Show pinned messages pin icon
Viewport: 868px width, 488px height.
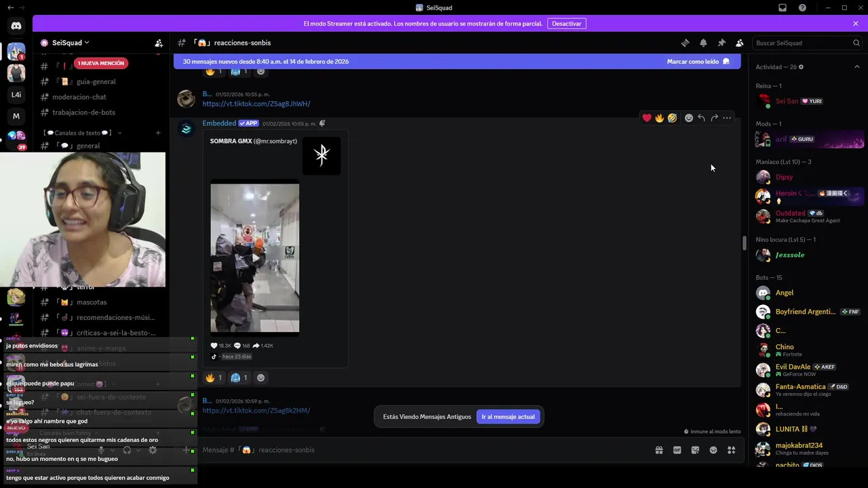[722, 43]
